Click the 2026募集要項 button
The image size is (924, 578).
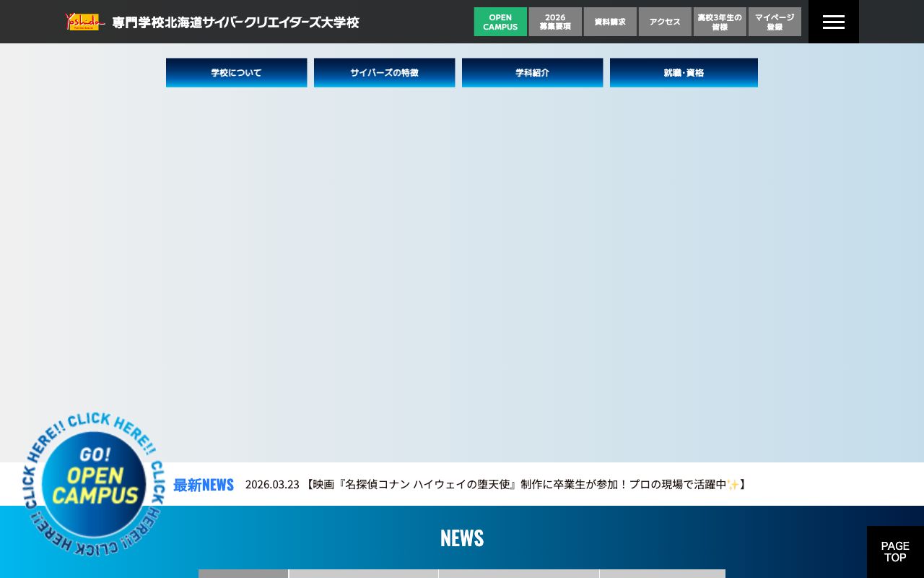(554, 21)
